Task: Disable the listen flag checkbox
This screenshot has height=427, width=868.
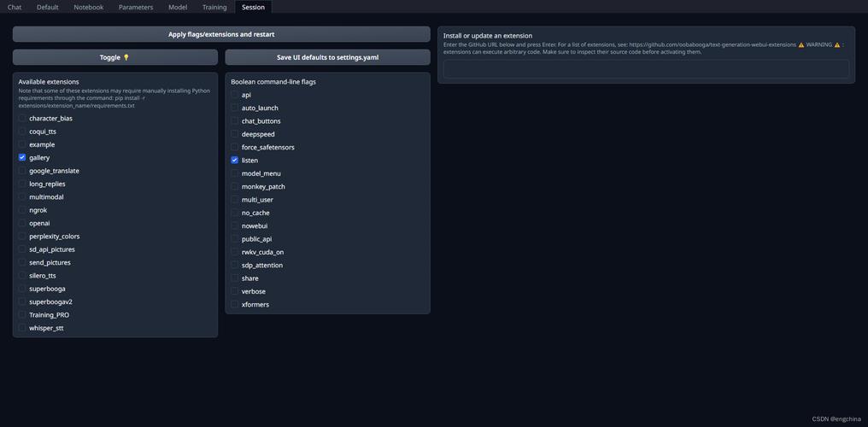Action: [x=235, y=161]
